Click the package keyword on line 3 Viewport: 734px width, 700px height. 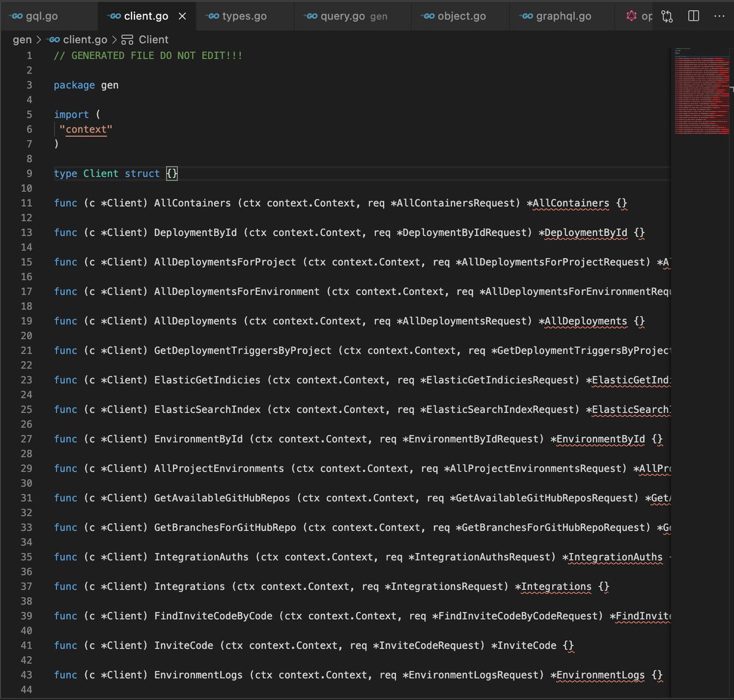click(x=74, y=85)
